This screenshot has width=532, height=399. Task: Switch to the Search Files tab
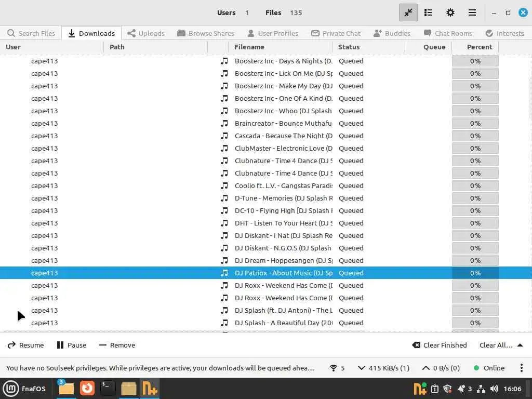(31, 33)
